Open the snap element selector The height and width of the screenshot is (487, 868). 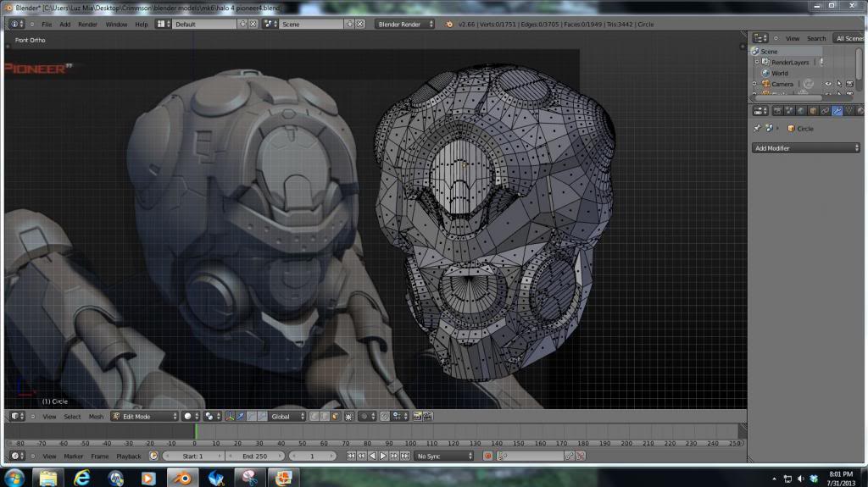[x=400, y=416]
